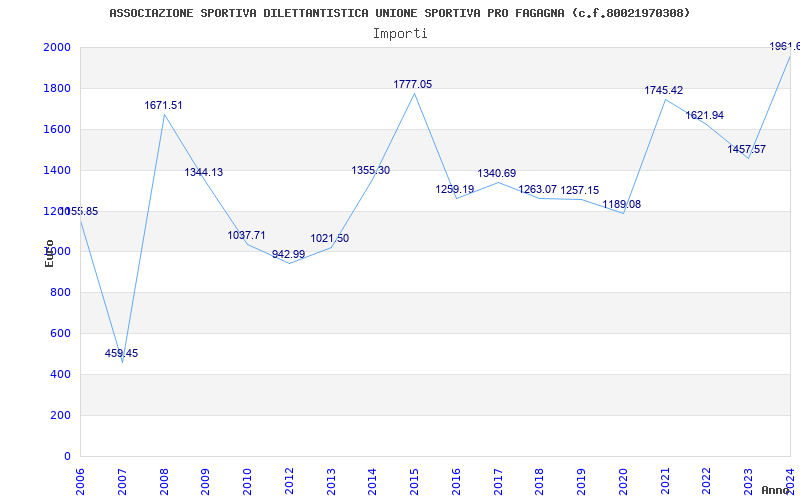Select the 1457.57 data label
Screen dimensions: 800x500
tap(746, 149)
